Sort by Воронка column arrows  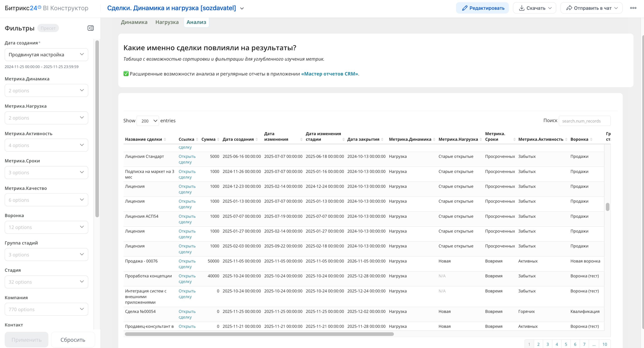[x=591, y=139]
